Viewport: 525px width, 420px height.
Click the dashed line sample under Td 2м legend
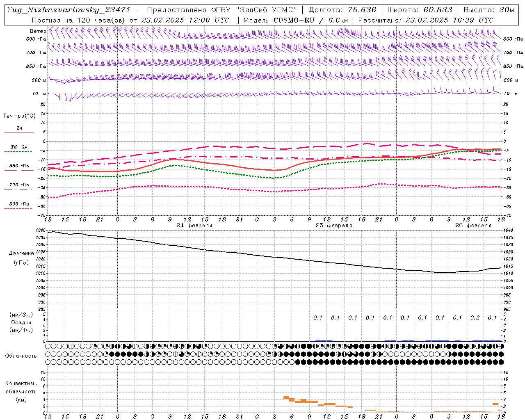pos(18,151)
